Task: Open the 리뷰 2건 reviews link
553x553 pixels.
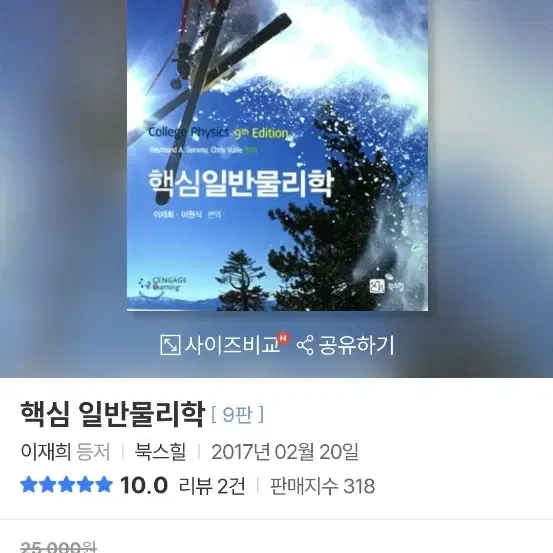Action: coord(212,486)
